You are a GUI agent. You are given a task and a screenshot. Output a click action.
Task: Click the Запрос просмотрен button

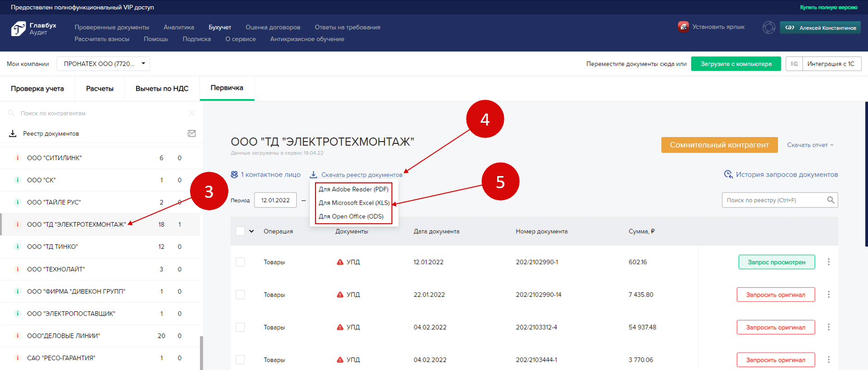(x=777, y=262)
